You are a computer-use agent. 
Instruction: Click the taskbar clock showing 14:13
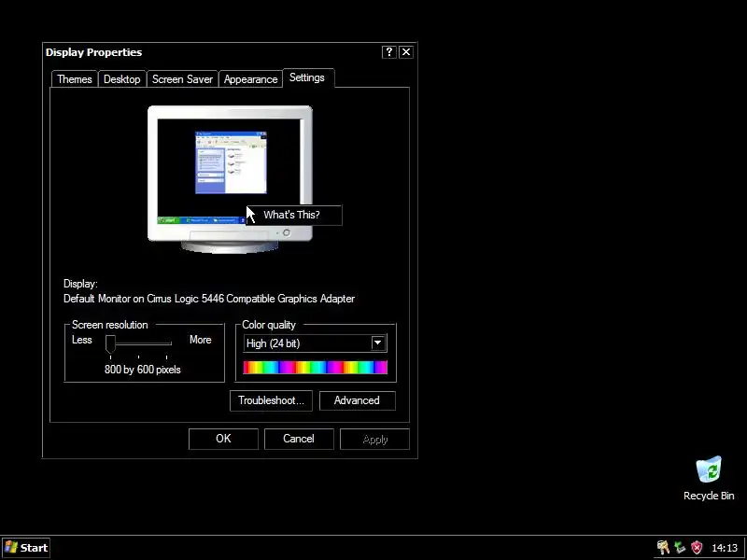click(725, 548)
